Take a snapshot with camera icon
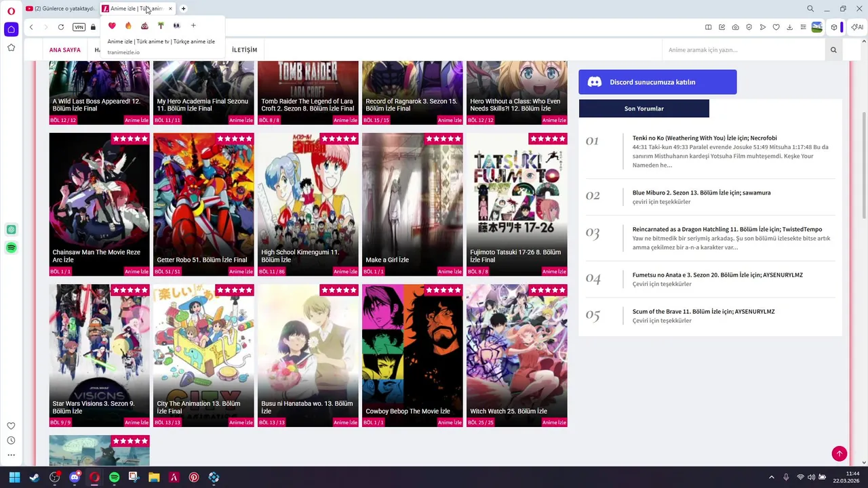Viewport: 868px width, 488px height. [x=735, y=27]
